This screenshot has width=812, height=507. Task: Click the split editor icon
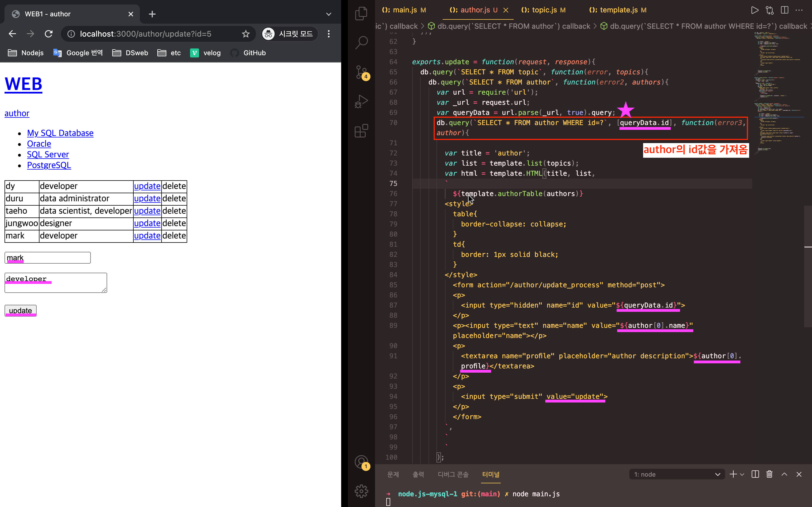784,10
